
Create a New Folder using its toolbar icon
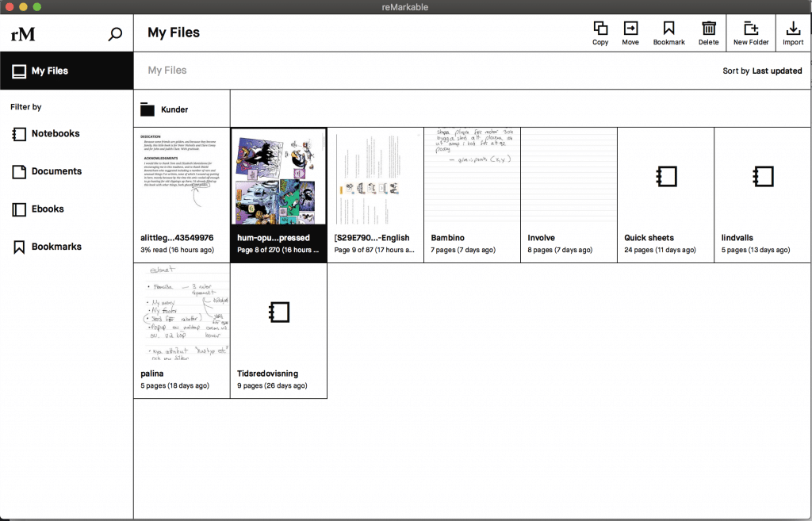[750, 32]
